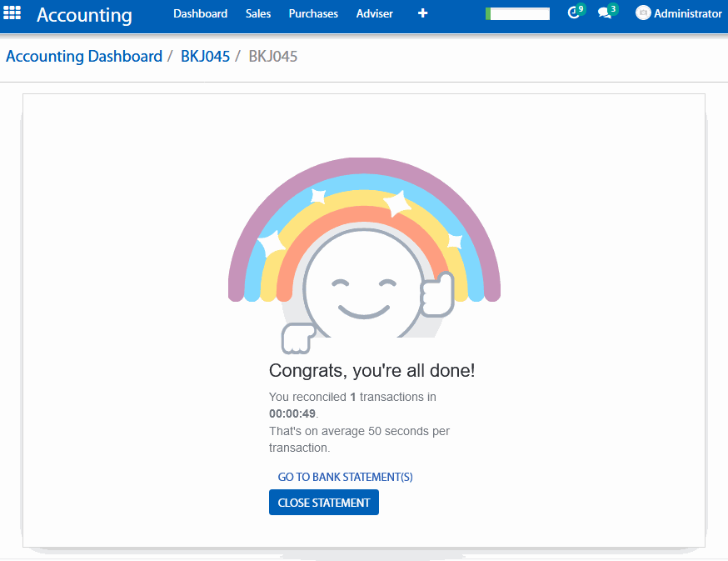Image resolution: width=728 pixels, height=561 pixels.
Task: Click the pointing hand below the smiley
Action: click(297, 338)
